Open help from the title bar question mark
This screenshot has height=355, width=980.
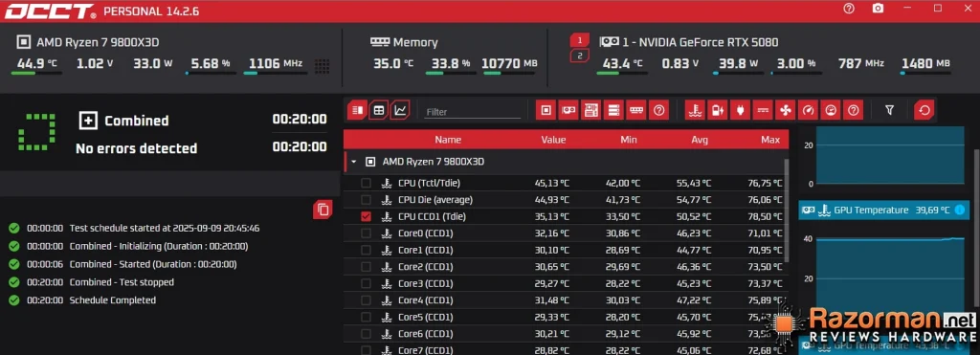(849, 8)
